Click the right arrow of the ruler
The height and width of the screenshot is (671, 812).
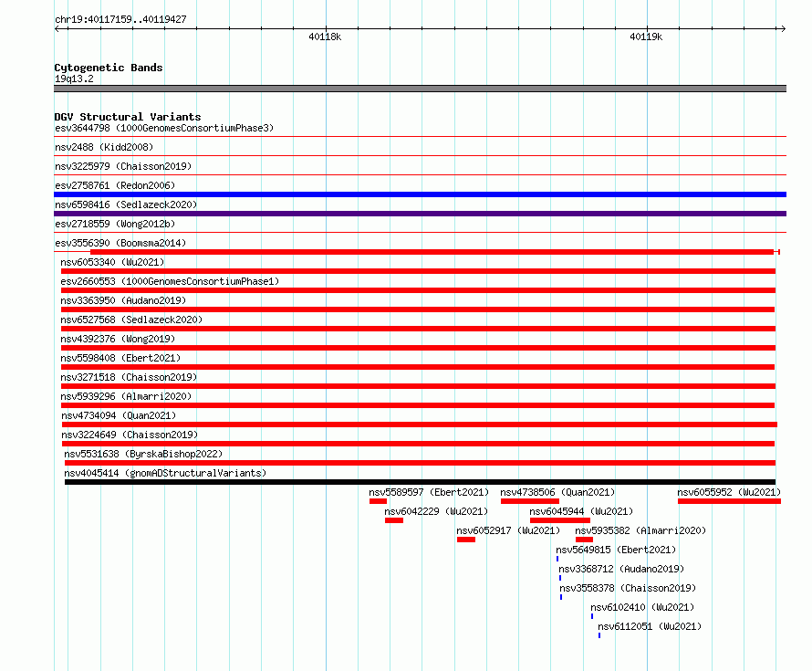[x=783, y=29]
